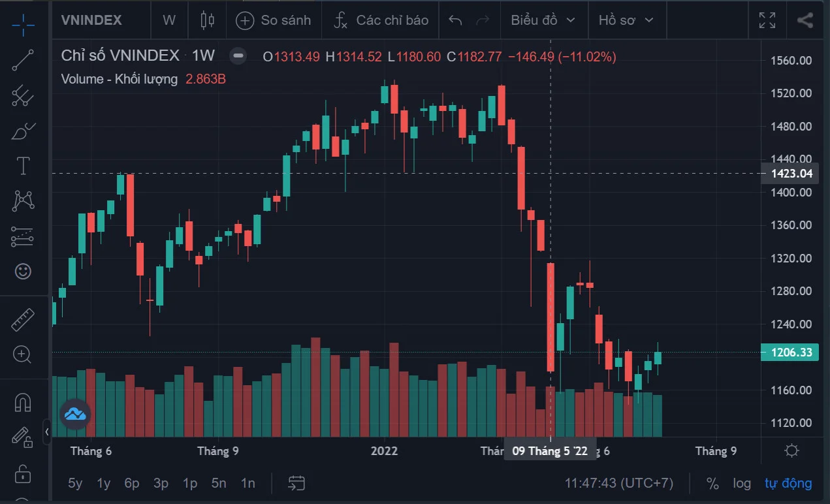This screenshot has height=504, width=830.
Task: Toggle logarithmic scale mode
Action: tap(742, 484)
